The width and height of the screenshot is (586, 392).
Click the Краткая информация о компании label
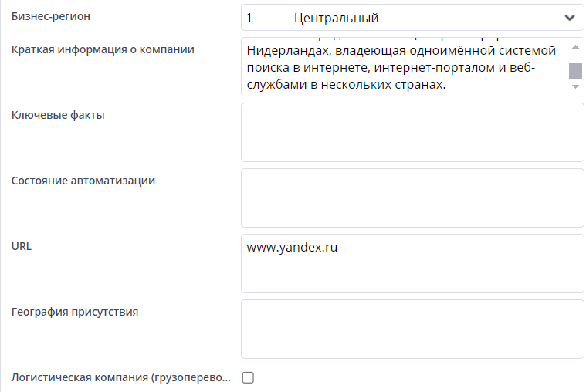click(x=103, y=50)
